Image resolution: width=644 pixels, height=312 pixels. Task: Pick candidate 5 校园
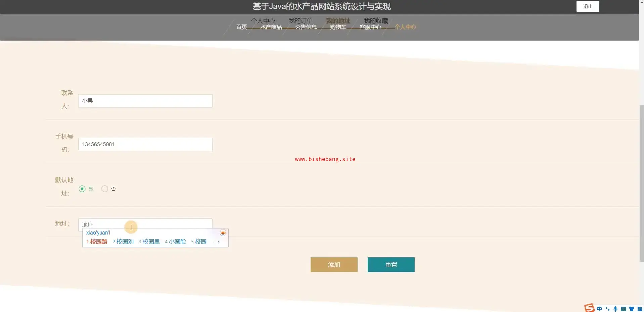point(199,242)
